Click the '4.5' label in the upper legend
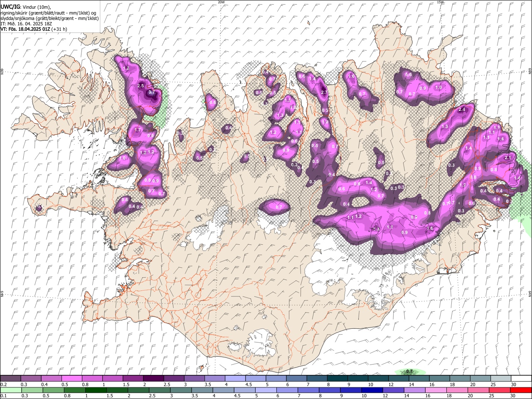This screenshot has height=399, width=532. click(248, 384)
